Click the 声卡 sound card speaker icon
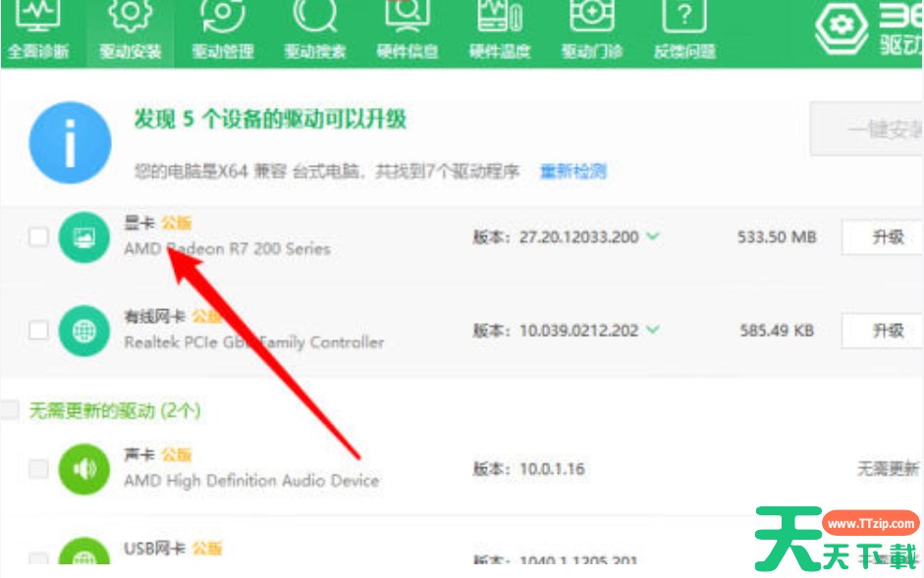Image resolution: width=924 pixels, height=578 pixels. (x=84, y=469)
